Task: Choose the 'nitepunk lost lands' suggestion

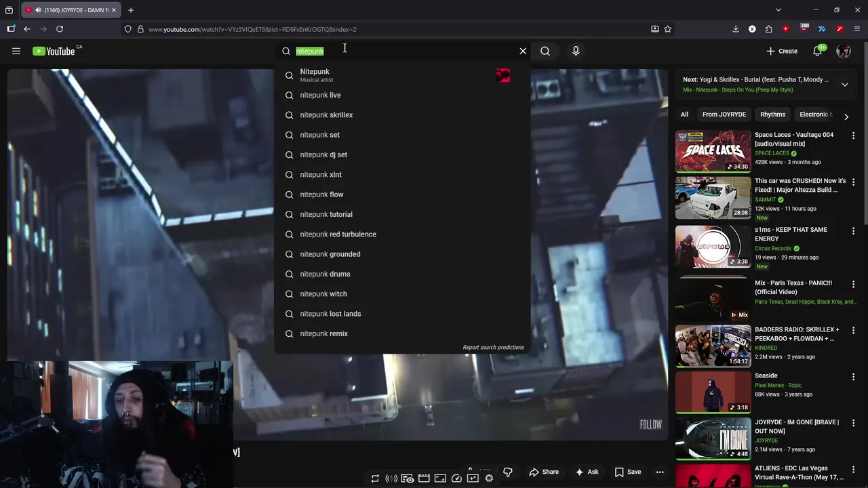Action: [402, 314]
